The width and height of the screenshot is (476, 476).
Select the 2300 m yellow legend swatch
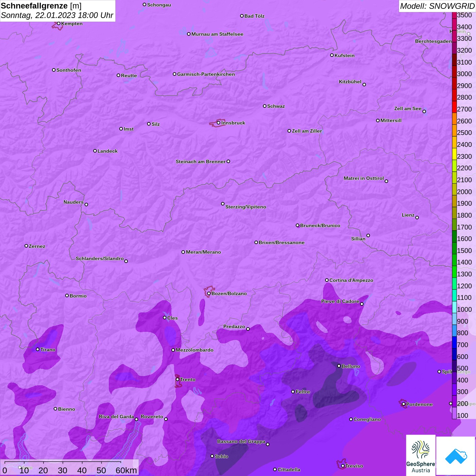click(454, 154)
